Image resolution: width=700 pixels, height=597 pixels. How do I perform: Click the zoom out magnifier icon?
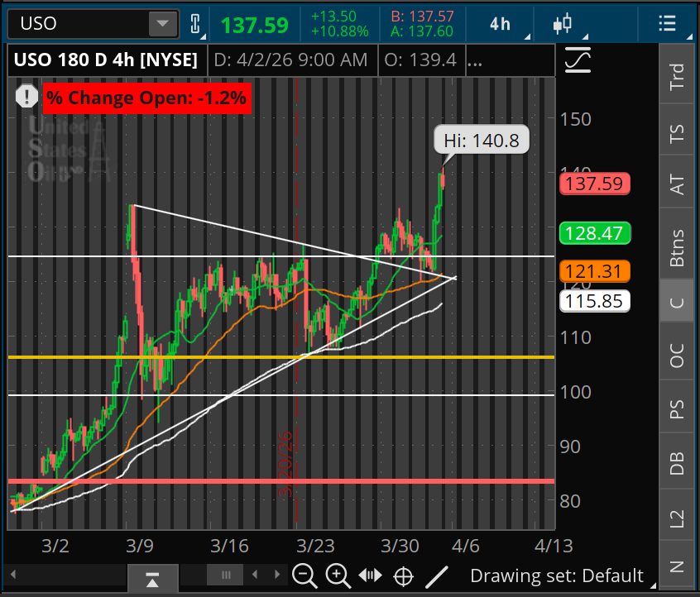(x=304, y=576)
